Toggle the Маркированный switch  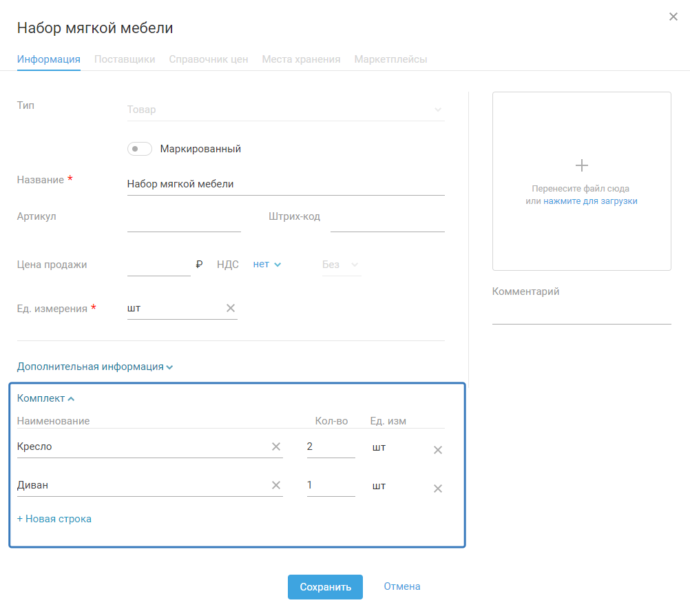(140, 149)
